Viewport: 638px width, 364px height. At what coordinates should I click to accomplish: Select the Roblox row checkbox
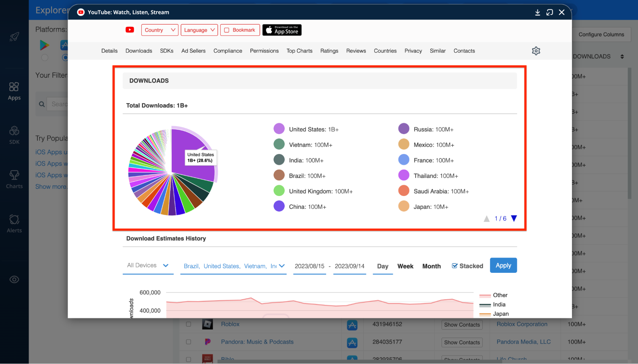[x=189, y=324]
